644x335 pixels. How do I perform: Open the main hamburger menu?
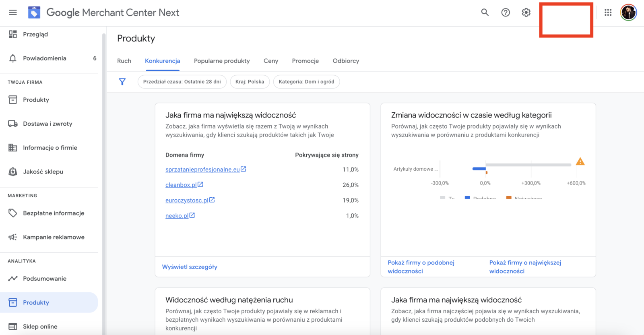coord(13,12)
